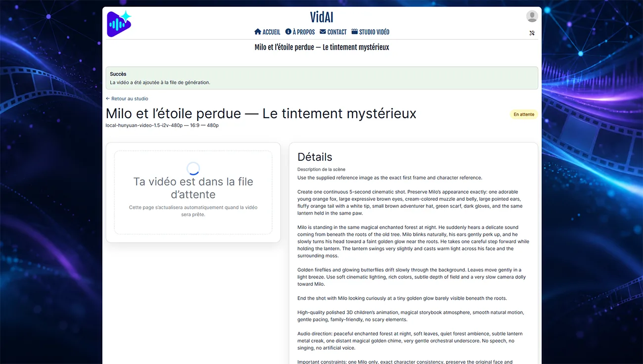Select the 'Milo is standing in the same' paragraph

[413, 242]
